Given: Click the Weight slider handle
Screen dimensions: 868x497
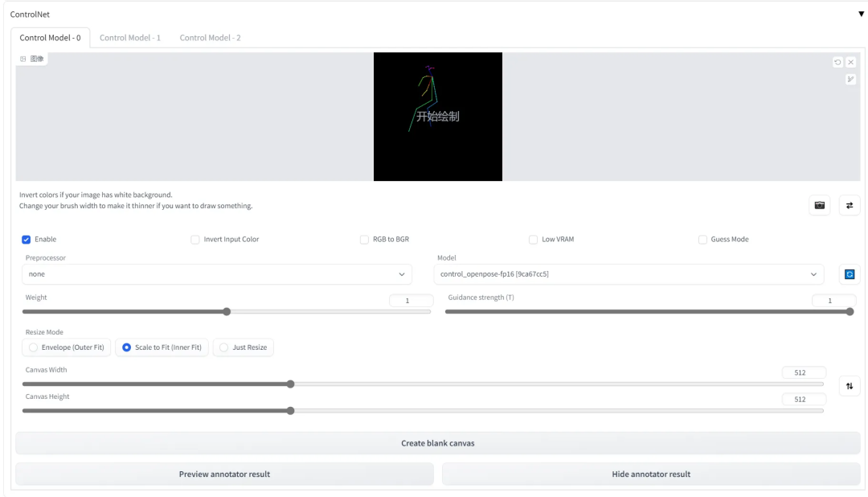Looking at the screenshot, I should pyautogui.click(x=227, y=312).
